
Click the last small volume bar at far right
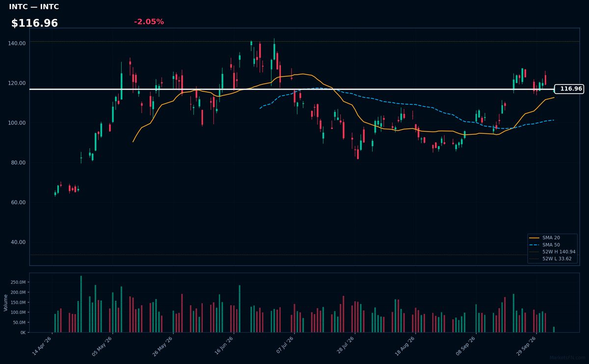554,330
